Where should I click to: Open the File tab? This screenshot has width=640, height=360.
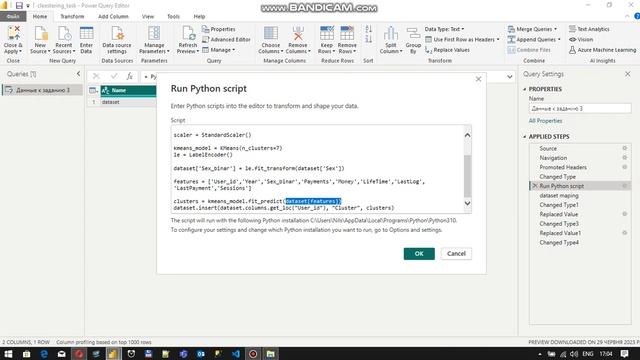pyautogui.click(x=13, y=16)
